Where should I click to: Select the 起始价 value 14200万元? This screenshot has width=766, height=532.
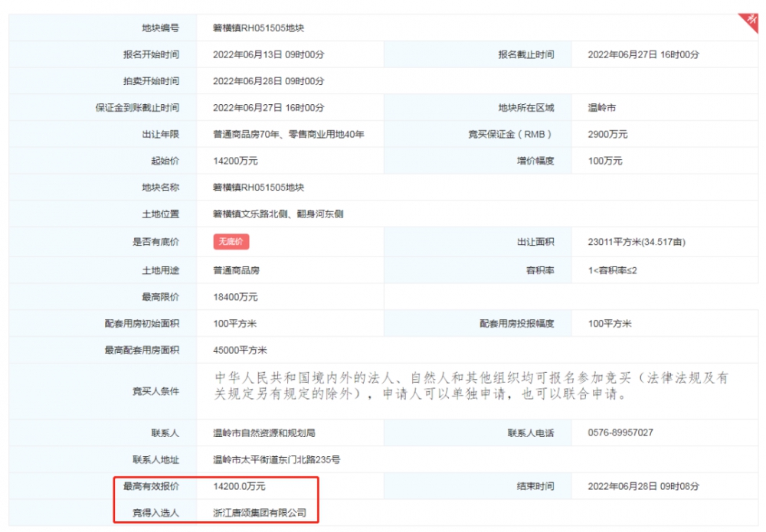coord(235,161)
